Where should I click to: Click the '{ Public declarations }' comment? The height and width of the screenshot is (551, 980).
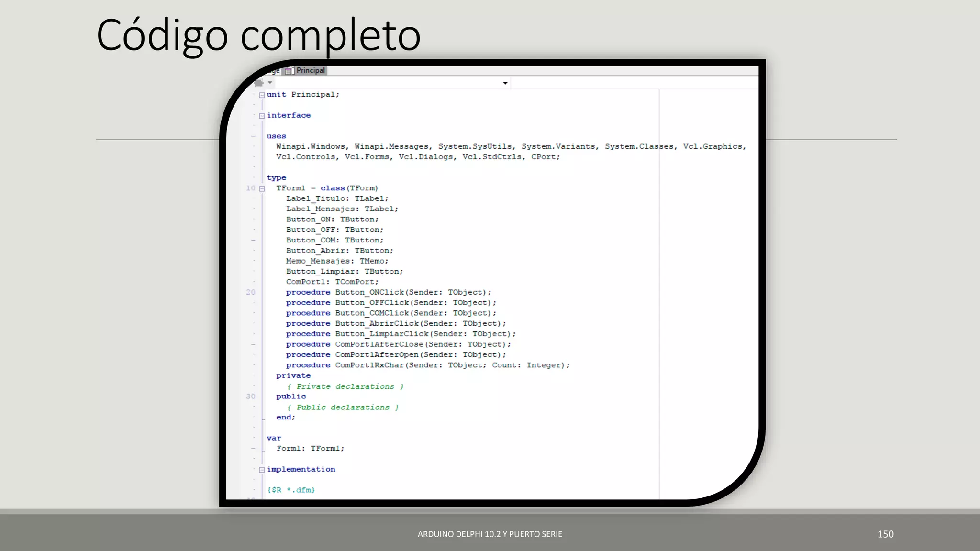[343, 408]
